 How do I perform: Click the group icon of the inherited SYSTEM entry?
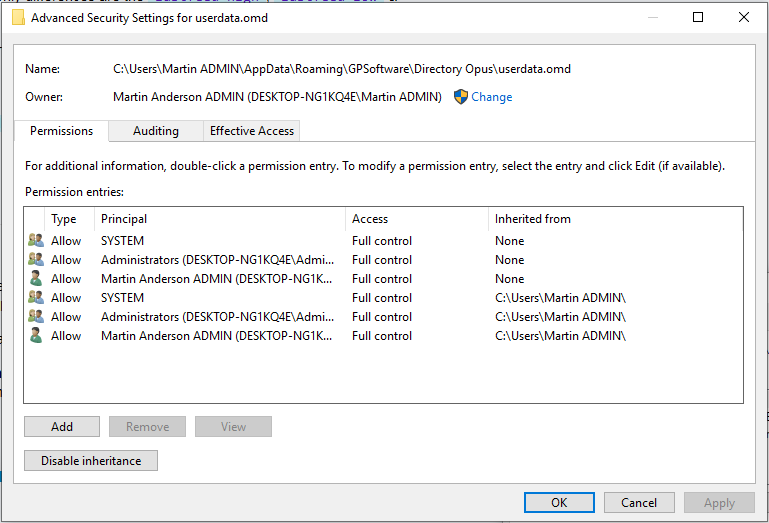[x=36, y=297]
